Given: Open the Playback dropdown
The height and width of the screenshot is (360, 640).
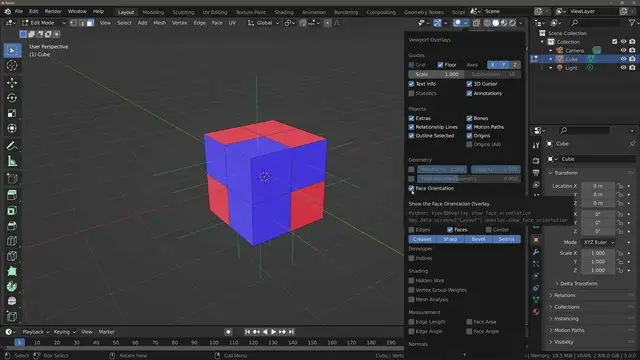Looking at the screenshot, I should [35, 332].
